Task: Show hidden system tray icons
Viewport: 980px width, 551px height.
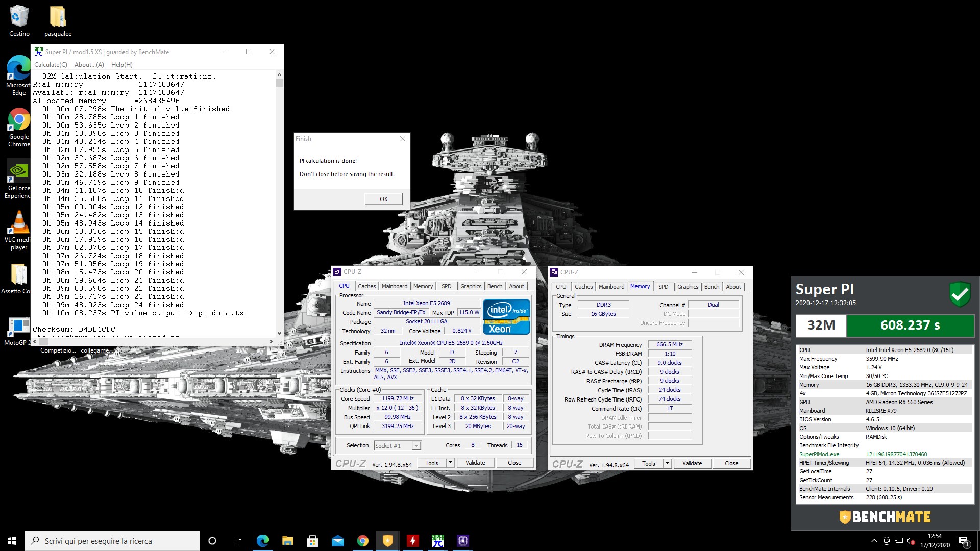Action: [x=874, y=541]
